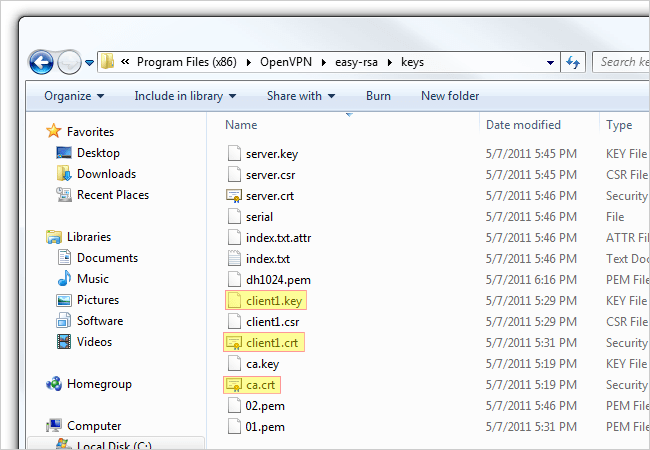650x450 pixels.
Task: Sort by the Name column header
Action: pos(241,125)
